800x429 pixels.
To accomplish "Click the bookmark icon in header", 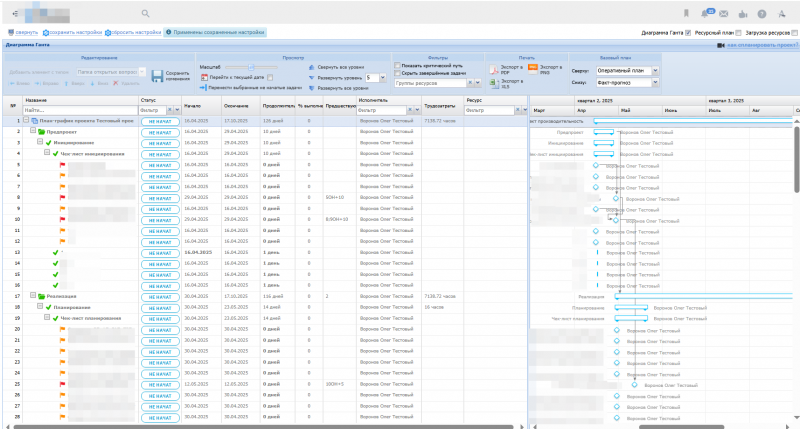I will point(686,14).
